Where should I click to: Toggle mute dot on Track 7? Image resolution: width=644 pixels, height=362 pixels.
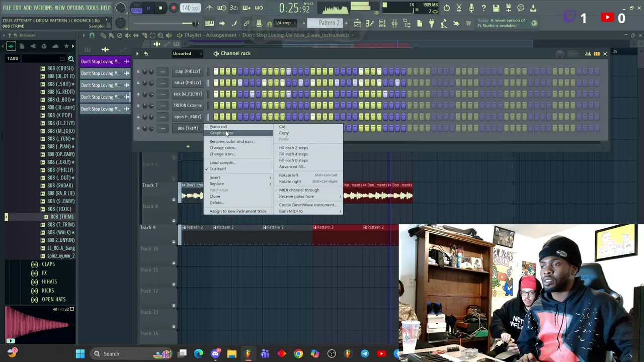pos(174,200)
